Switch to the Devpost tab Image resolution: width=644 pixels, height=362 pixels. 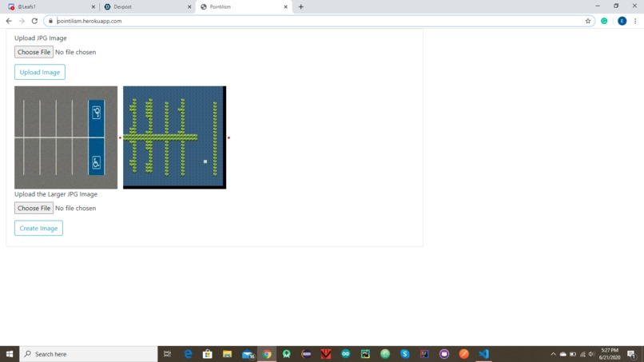point(145,6)
